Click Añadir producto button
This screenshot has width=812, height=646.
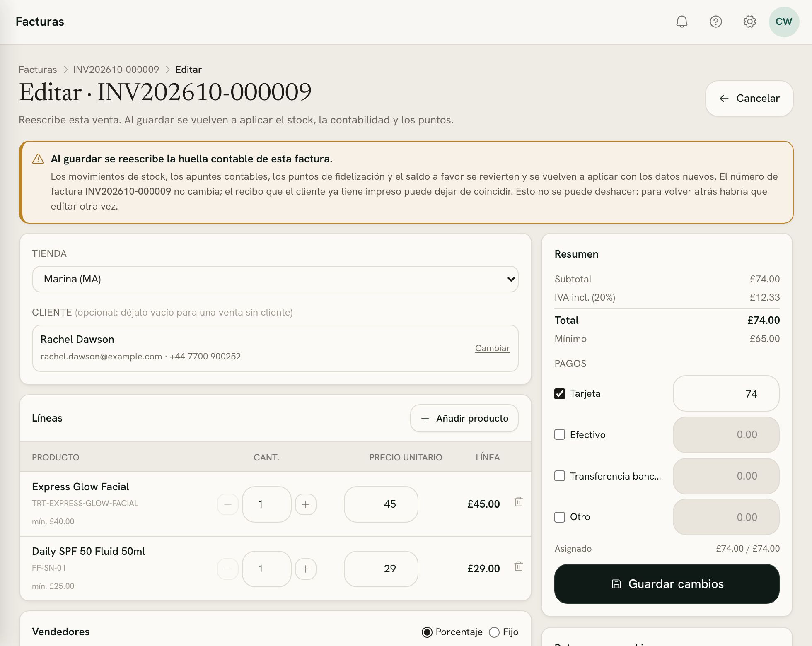click(x=464, y=418)
